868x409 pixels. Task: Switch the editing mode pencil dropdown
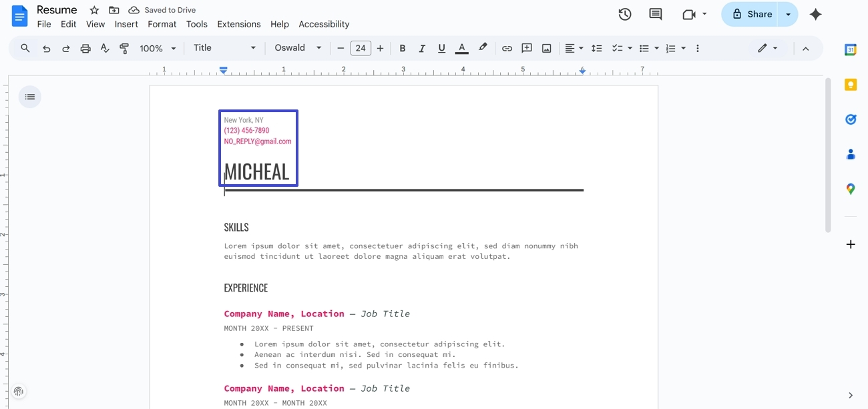(x=768, y=48)
